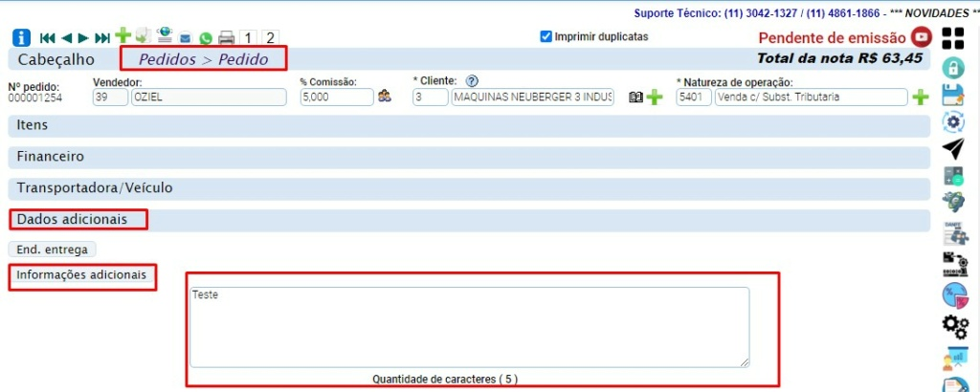Click the pedido number 000001254
The width and height of the screenshot is (980, 392).
tap(35, 98)
